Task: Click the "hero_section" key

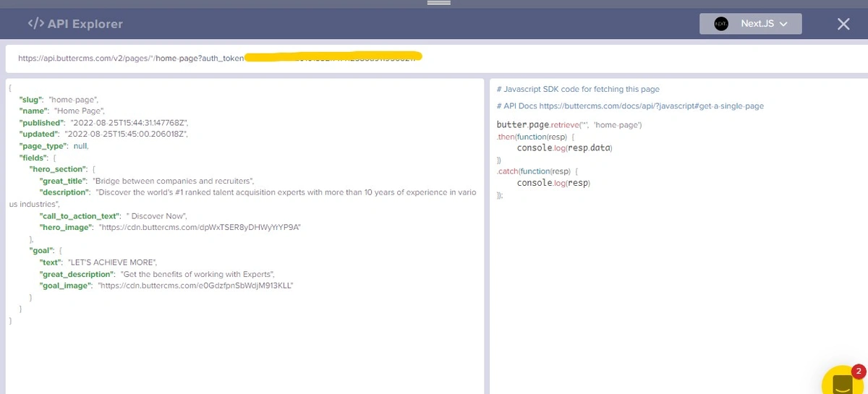Action: 58,168
